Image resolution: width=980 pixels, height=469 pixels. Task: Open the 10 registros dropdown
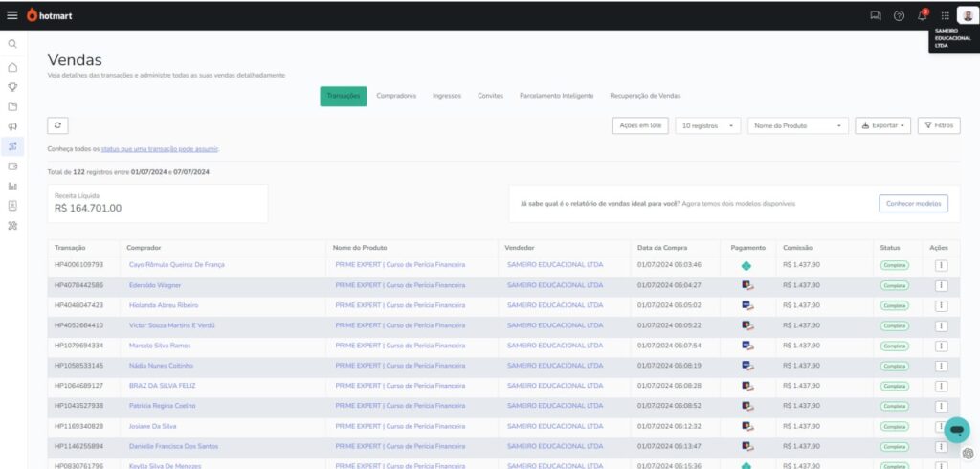[707, 125]
